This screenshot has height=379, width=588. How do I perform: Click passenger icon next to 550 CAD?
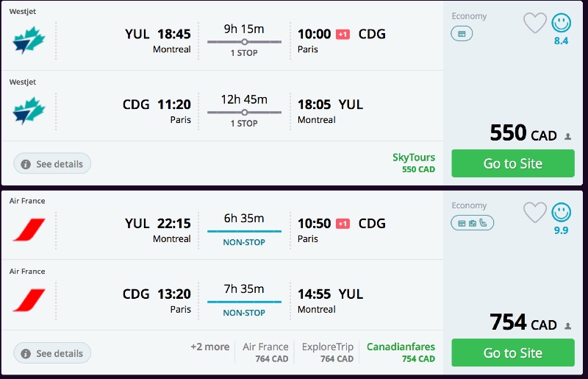click(567, 136)
